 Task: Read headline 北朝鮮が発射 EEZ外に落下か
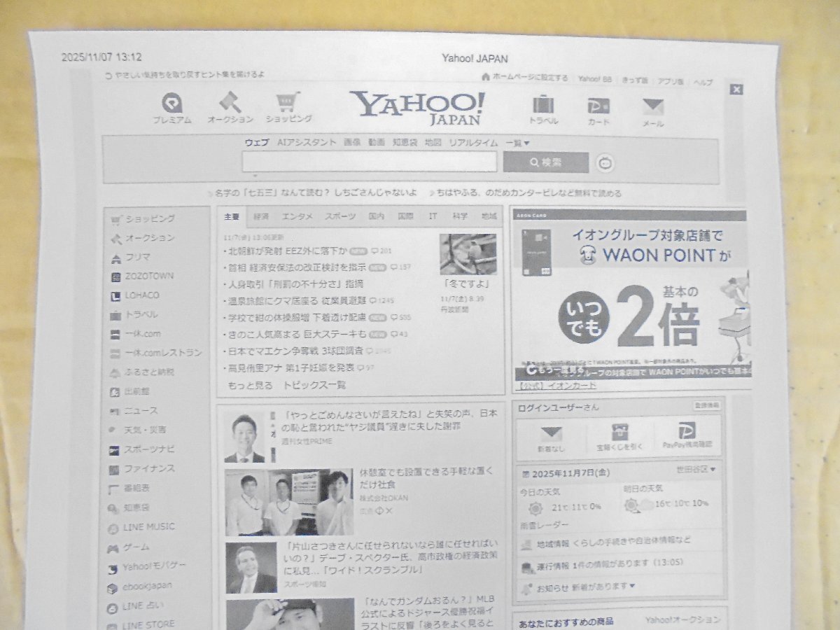click(288, 251)
